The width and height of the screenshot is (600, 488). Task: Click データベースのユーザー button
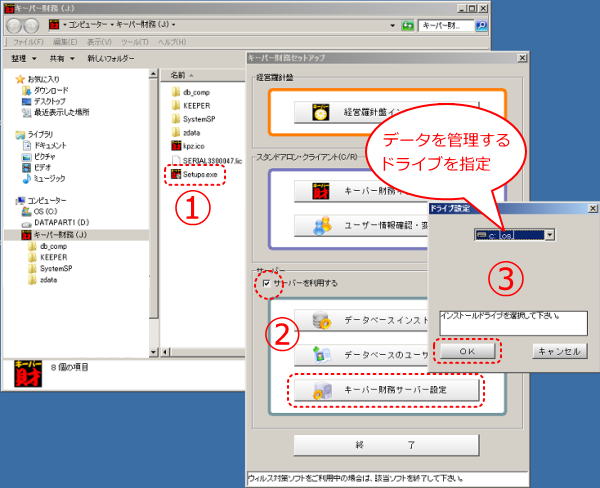click(x=360, y=355)
